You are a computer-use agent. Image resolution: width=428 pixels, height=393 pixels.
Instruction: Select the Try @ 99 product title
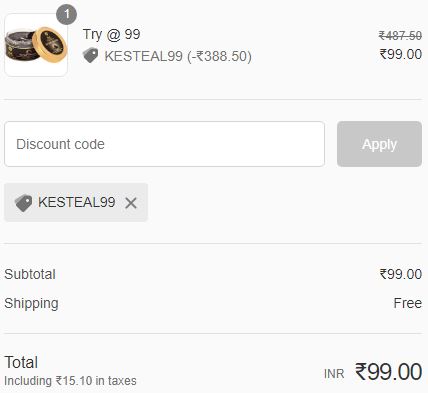pyautogui.click(x=112, y=34)
